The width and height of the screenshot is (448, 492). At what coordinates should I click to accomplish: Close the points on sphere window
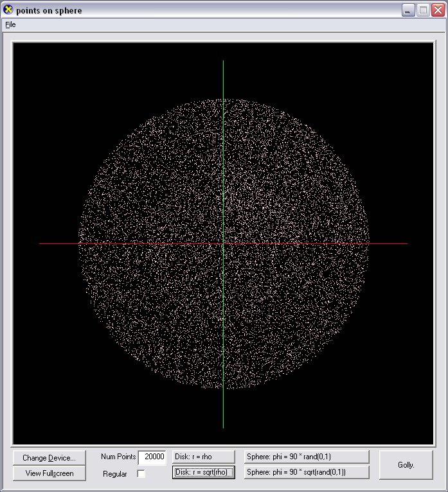point(437,10)
